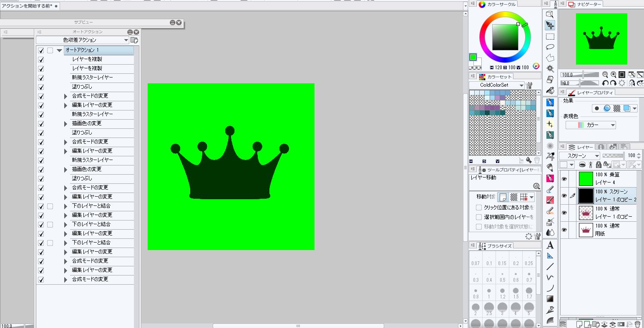Screen dimensions: 644x328
Task: Pick the Gradient tool in toolbar
Action: point(550,299)
